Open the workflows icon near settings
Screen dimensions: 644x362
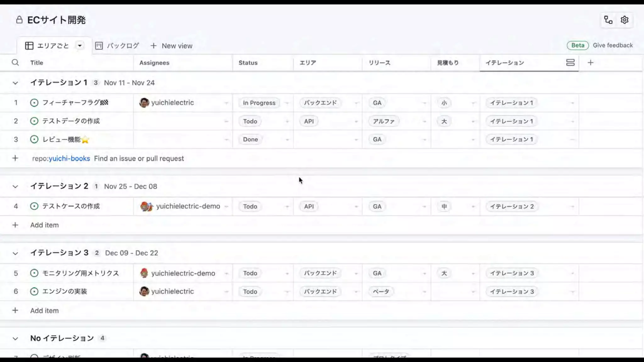click(x=608, y=20)
